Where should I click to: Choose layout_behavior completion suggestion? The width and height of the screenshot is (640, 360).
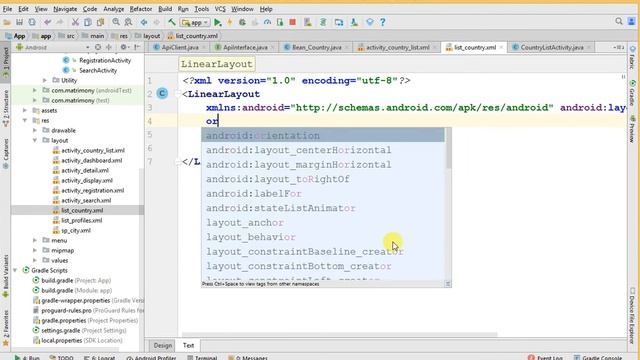coord(322,237)
